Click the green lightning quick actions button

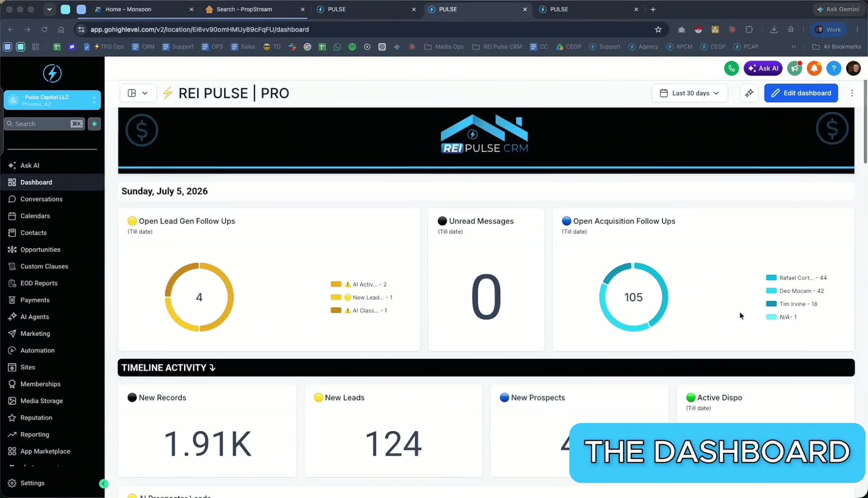point(95,124)
